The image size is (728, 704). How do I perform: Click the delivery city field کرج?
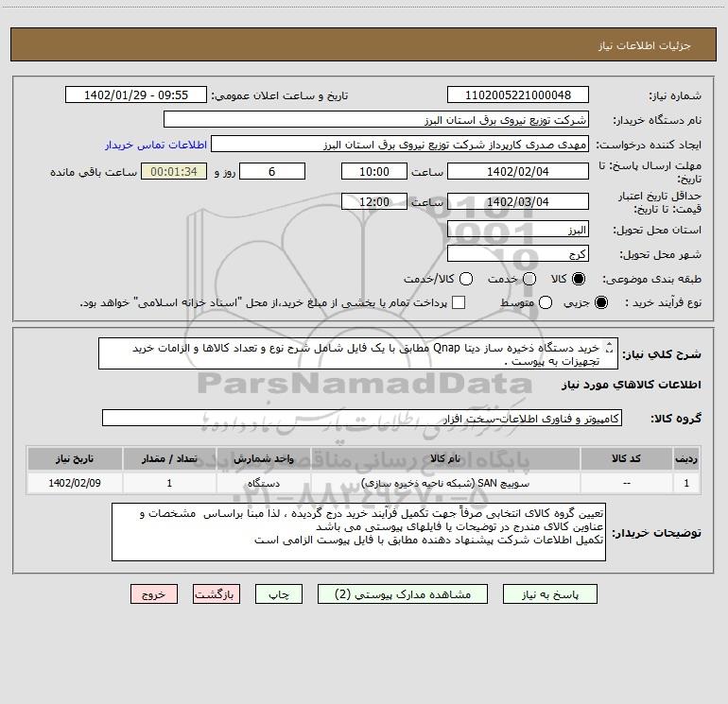tap(518, 253)
